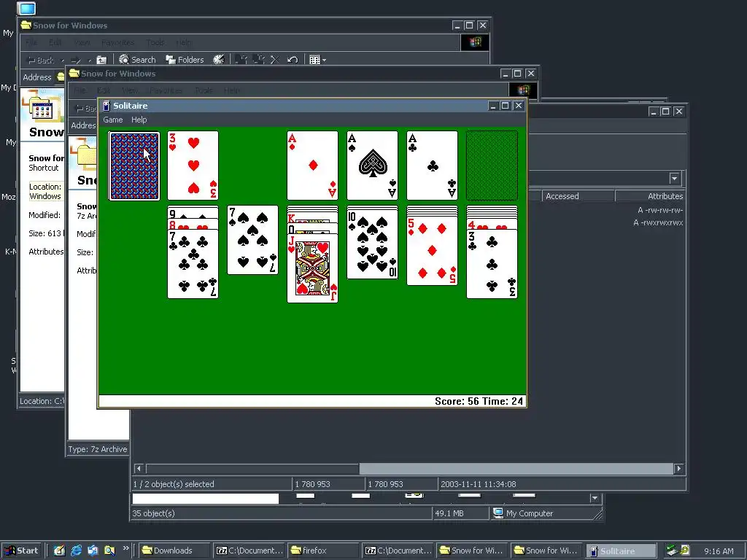This screenshot has height=560, width=747.
Task: Deal cards from the Solitaire stock deck
Action: (134, 166)
